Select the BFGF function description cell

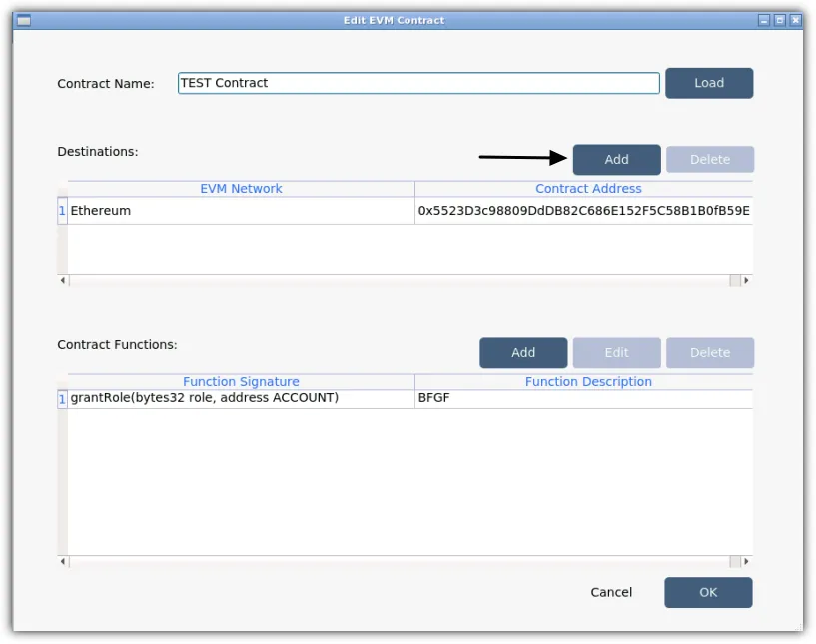pyautogui.click(x=584, y=399)
